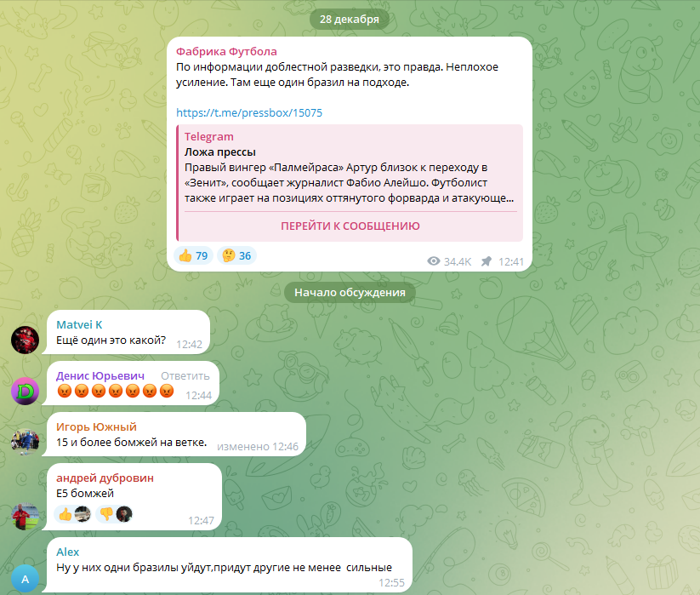
Task: Click the Matvei K sender name
Action: click(79, 325)
